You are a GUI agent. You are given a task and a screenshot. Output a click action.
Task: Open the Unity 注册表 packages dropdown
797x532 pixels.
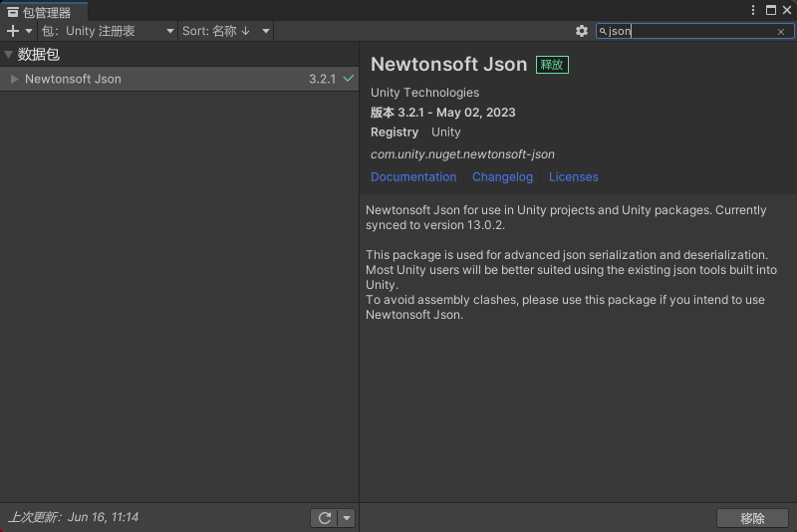point(108,31)
